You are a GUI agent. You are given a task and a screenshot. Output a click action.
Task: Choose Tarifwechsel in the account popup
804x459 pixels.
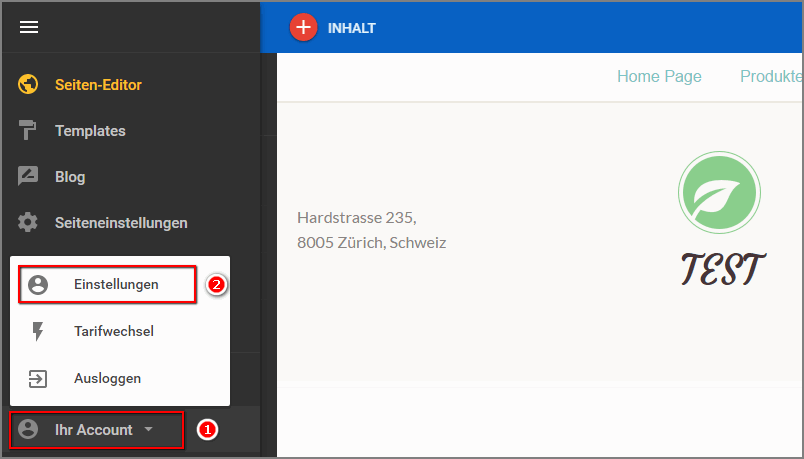(x=113, y=331)
